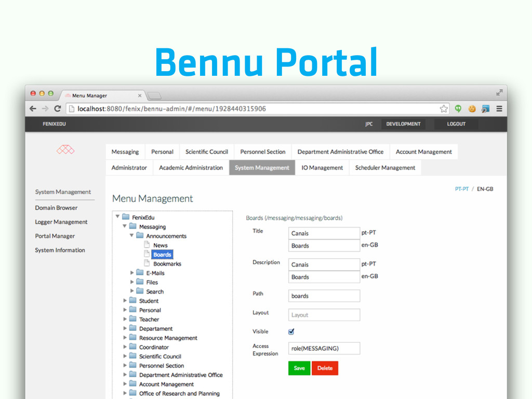Open Domain Browser in the sidebar
The width and height of the screenshot is (532, 399).
coord(56,208)
